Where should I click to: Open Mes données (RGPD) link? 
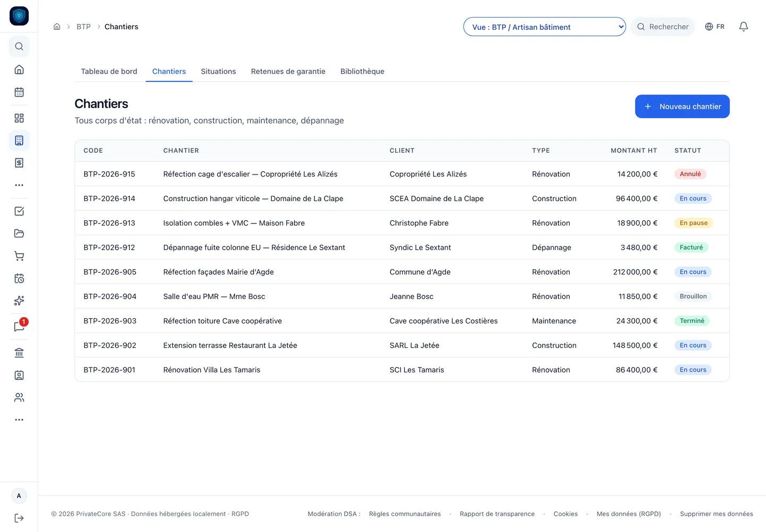[629, 514]
